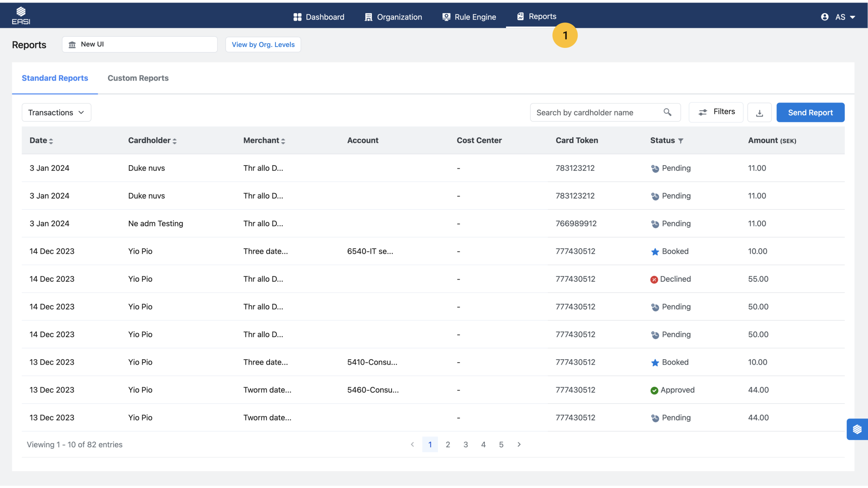Open the New UI organization selector
Image resolution: width=868 pixels, height=488 pixels.
139,44
